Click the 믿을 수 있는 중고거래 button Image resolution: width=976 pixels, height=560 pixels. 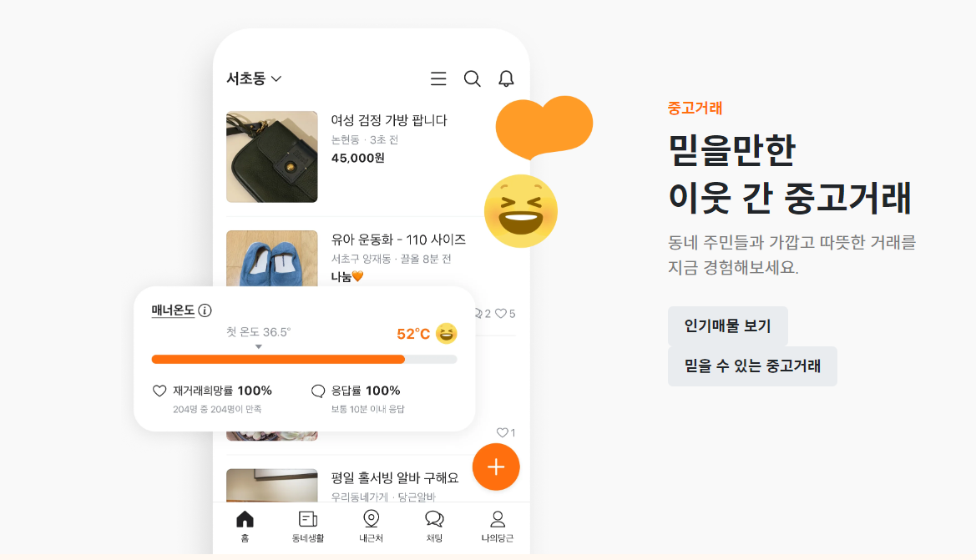coord(752,366)
